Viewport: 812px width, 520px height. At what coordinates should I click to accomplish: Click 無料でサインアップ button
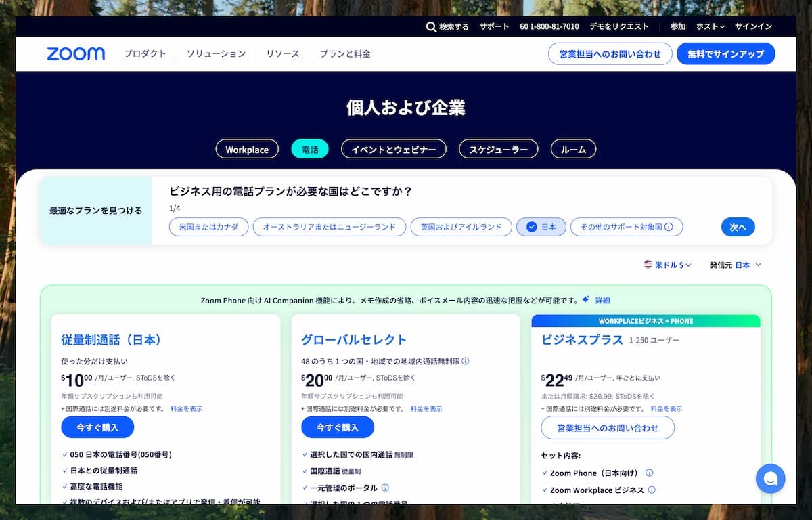[x=726, y=53]
